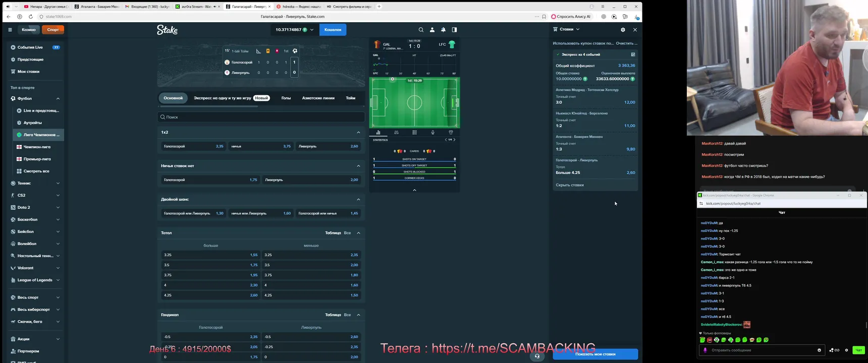Collapse the Тотал market section
868x363 pixels.
(358, 233)
